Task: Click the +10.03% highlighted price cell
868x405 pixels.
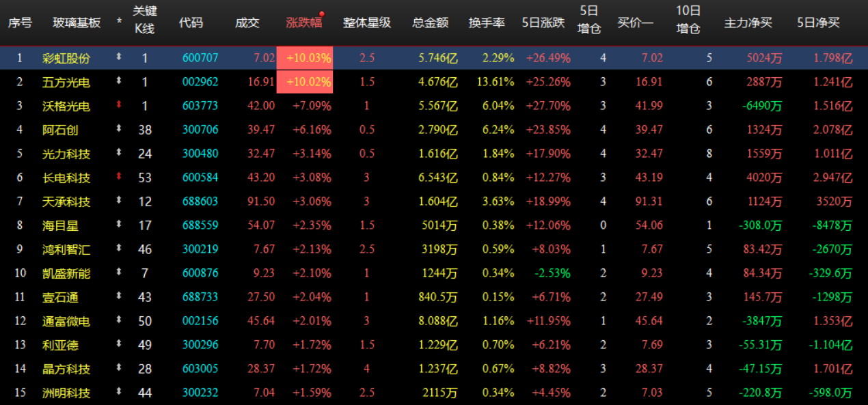Action: coord(304,57)
